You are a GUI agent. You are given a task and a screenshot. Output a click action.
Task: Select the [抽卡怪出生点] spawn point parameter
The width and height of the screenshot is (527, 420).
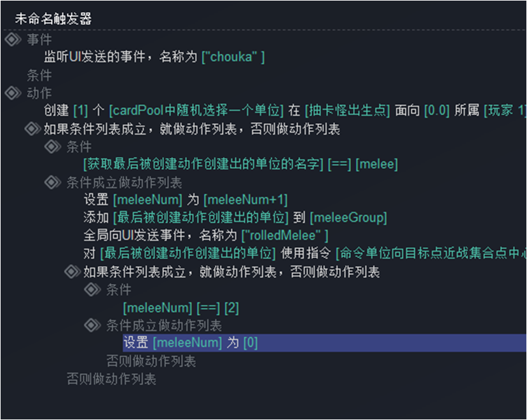tap(347, 111)
